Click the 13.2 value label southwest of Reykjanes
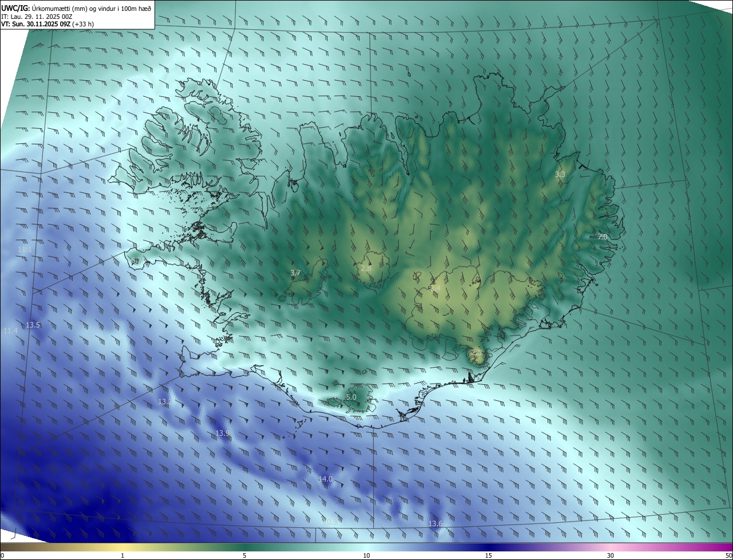Image resolution: width=733 pixels, height=560 pixels. pos(165,402)
